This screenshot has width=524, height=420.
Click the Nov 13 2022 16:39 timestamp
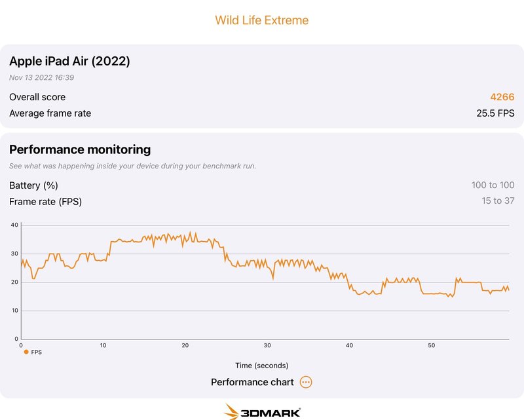coord(41,77)
